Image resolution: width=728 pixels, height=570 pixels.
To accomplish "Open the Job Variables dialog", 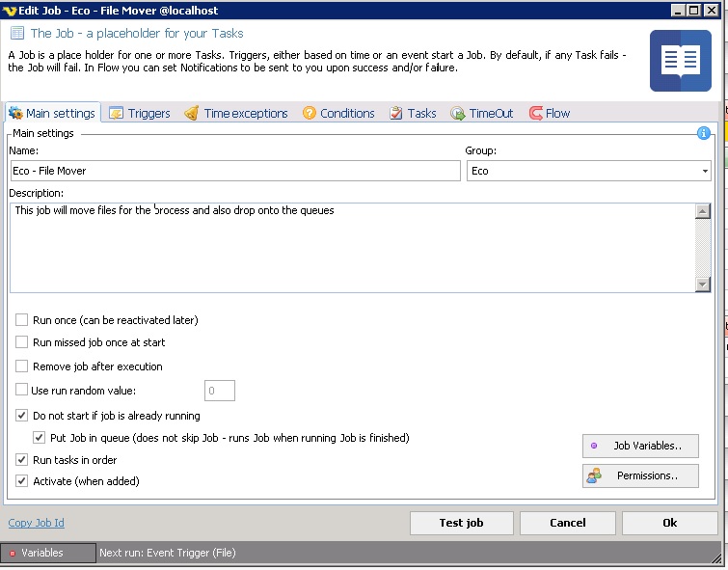I will [x=640, y=446].
